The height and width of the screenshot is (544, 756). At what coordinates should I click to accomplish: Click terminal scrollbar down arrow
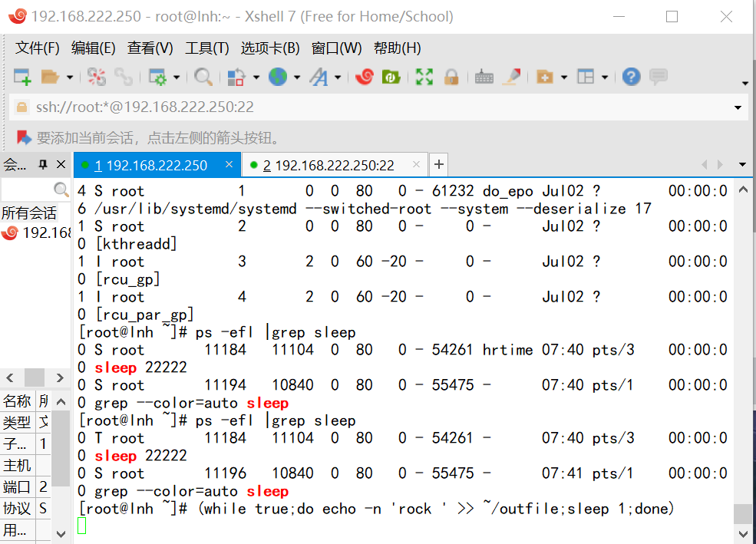[744, 533]
